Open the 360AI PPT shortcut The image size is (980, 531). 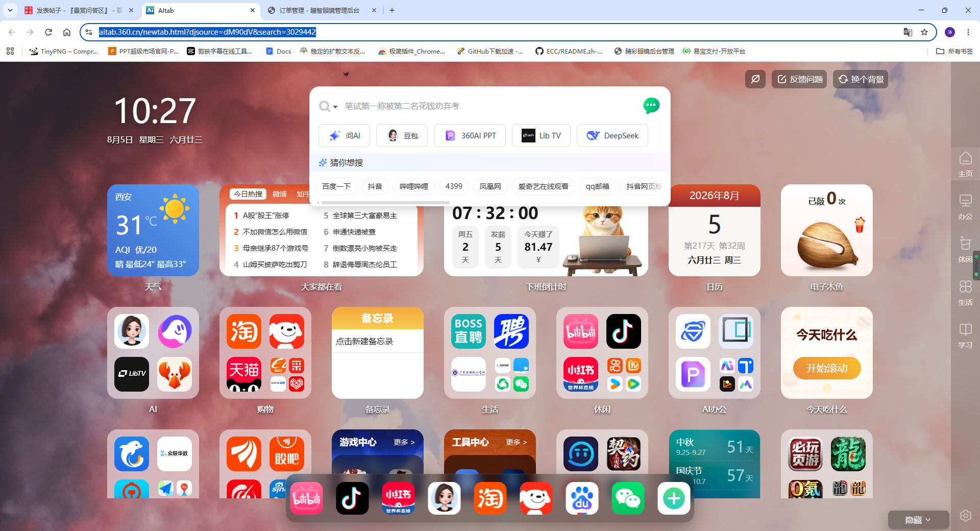coord(470,136)
